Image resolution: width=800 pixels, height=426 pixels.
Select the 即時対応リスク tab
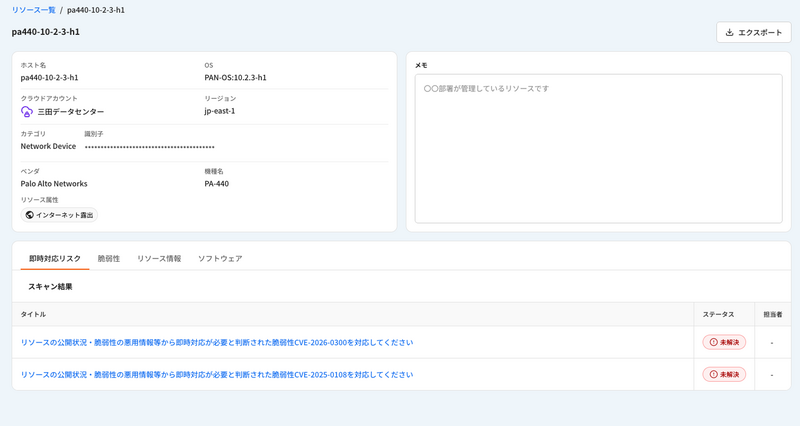tap(55, 259)
